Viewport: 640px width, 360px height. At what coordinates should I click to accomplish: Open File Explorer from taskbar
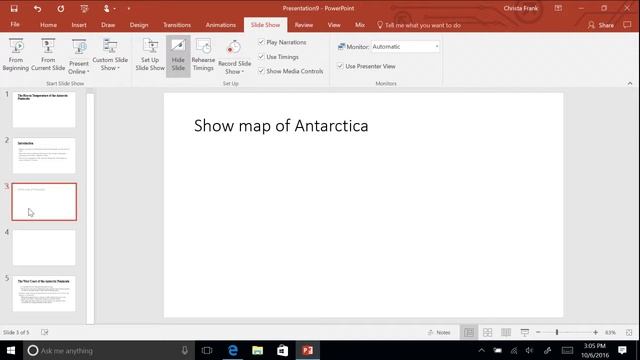(x=258, y=350)
